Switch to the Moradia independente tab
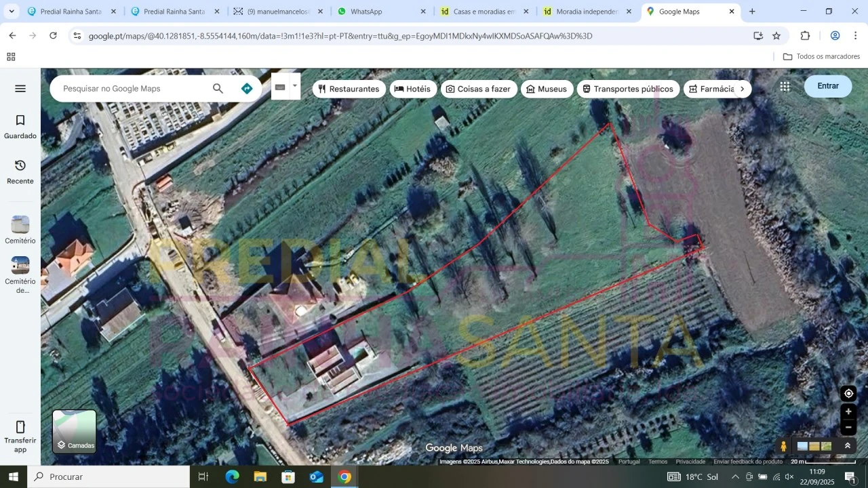This screenshot has width=868, height=488. click(583, 11)
